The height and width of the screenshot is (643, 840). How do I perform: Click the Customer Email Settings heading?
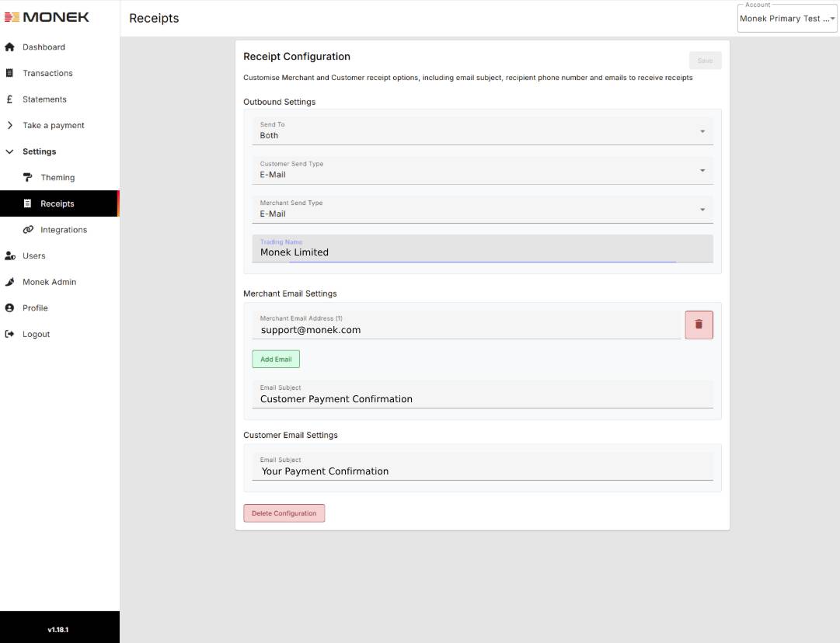[291, 435]
